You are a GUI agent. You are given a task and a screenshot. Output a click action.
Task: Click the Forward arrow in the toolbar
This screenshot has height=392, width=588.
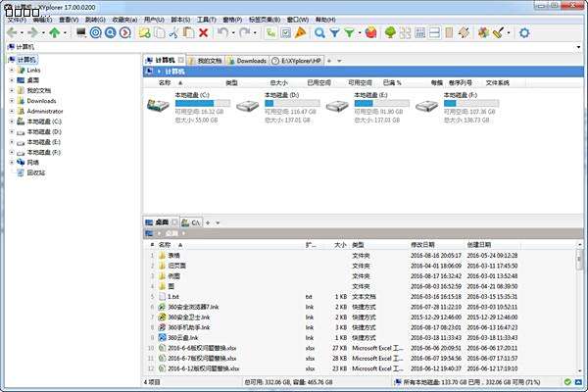[x=33, y=33]
